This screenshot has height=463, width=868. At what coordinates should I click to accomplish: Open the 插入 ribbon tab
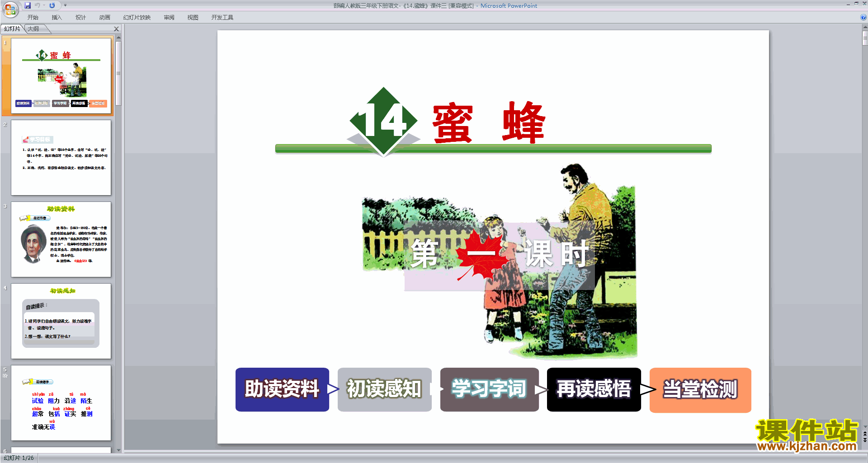tap(57, 17)
